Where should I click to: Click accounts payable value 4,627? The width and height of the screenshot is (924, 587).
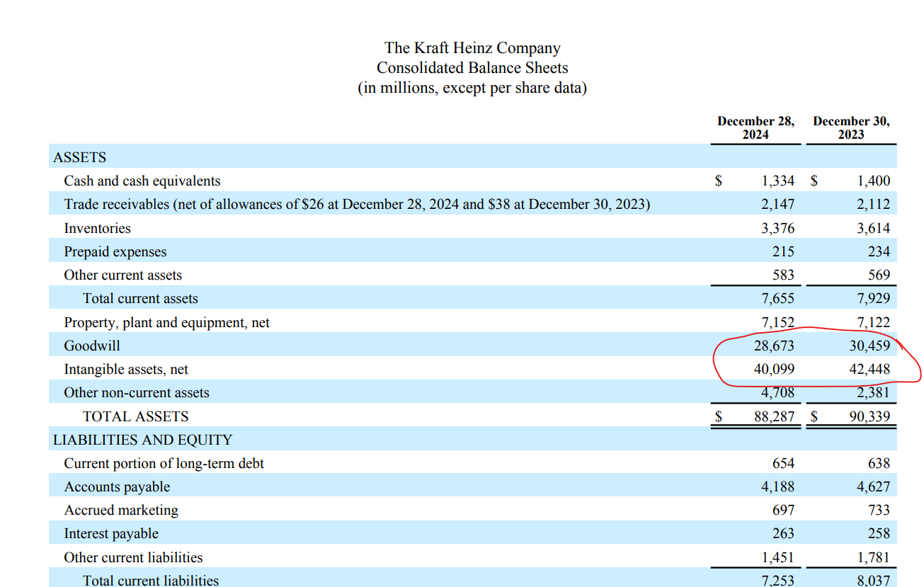[x=874, y=486]
